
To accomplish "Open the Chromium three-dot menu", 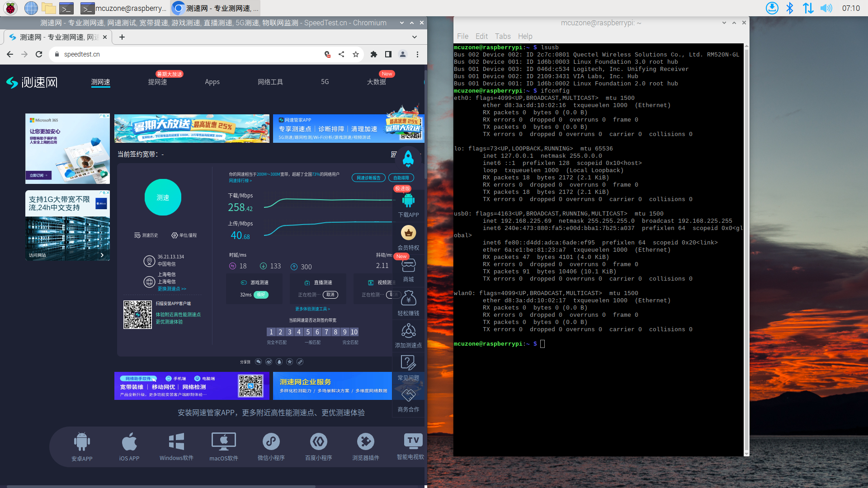I will (x=417, y=54).
